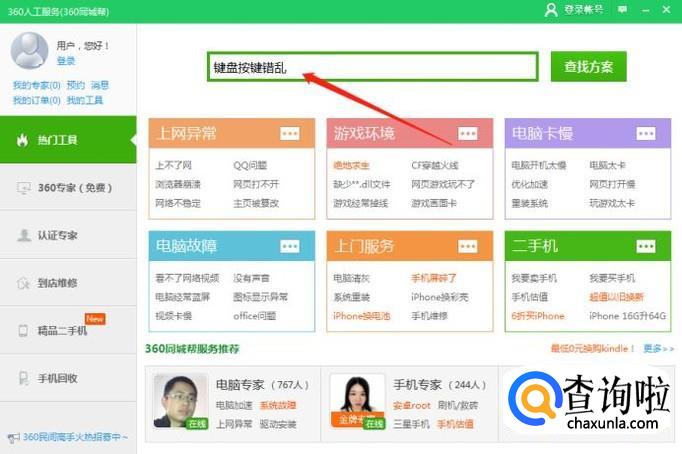This screenshot has height=454, width=682.
Task: Click the 更多>> link
Action: (x=659, y=348)
